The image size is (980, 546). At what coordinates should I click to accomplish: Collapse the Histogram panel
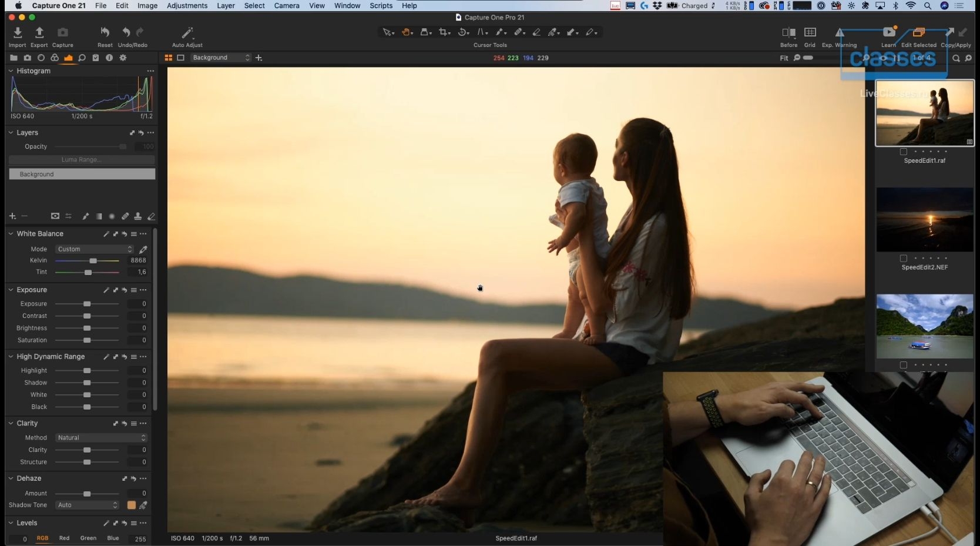tap(11, 71)
